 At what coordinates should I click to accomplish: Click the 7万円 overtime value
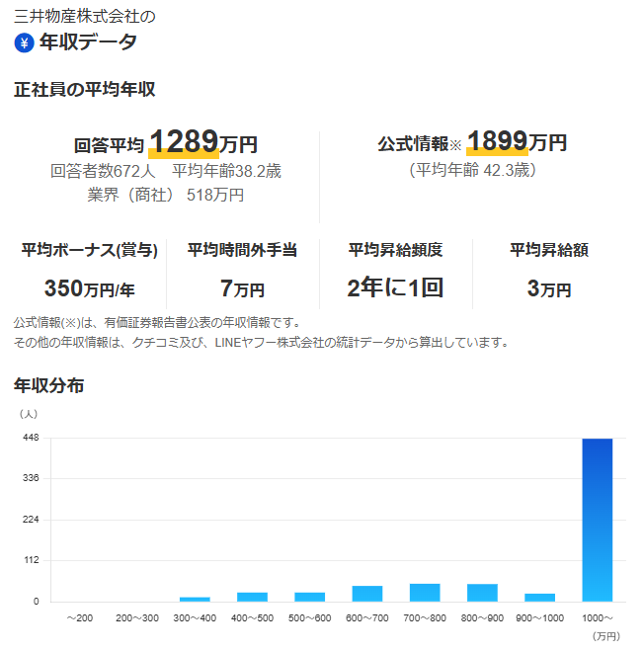[x=242, y=288]
